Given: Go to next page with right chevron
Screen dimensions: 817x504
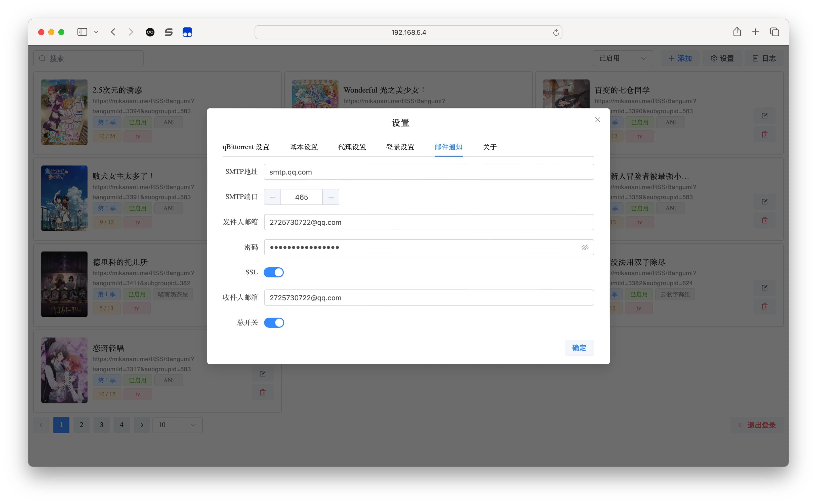Looking at the screenshot, I should click(x=142, y=425).
